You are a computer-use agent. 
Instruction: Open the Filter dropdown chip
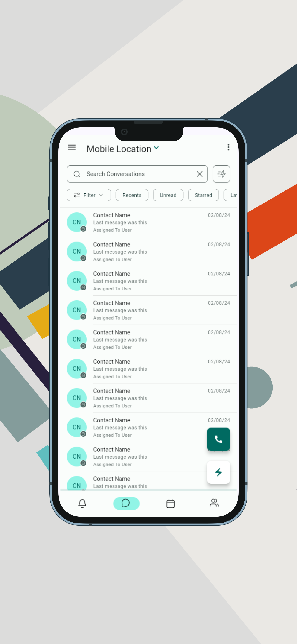89,195
